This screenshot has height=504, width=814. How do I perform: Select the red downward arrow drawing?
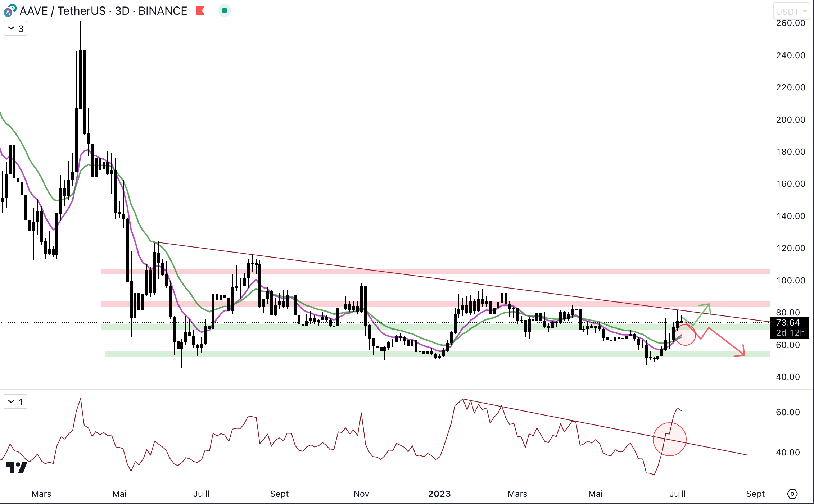tap(727, 342)
